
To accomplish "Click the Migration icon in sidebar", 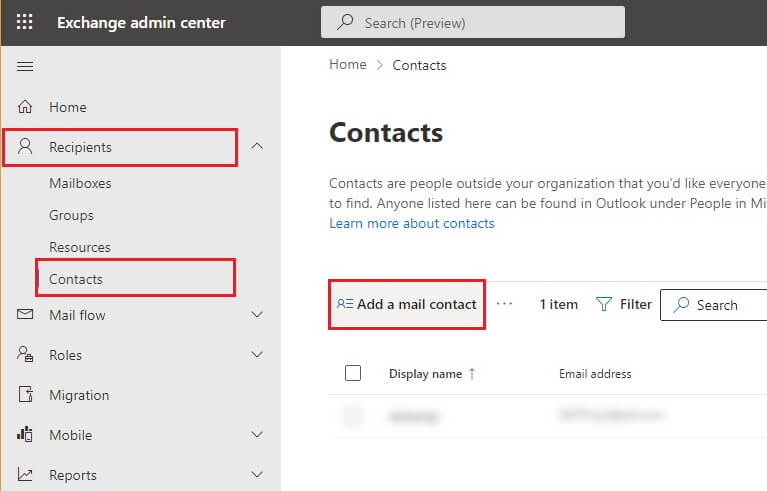I will 26,395.
